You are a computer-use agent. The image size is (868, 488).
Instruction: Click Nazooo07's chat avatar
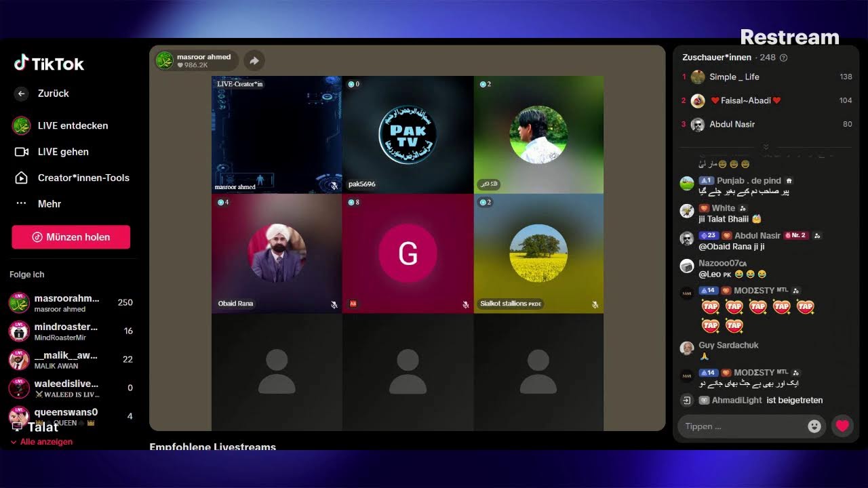pos(687,266)
